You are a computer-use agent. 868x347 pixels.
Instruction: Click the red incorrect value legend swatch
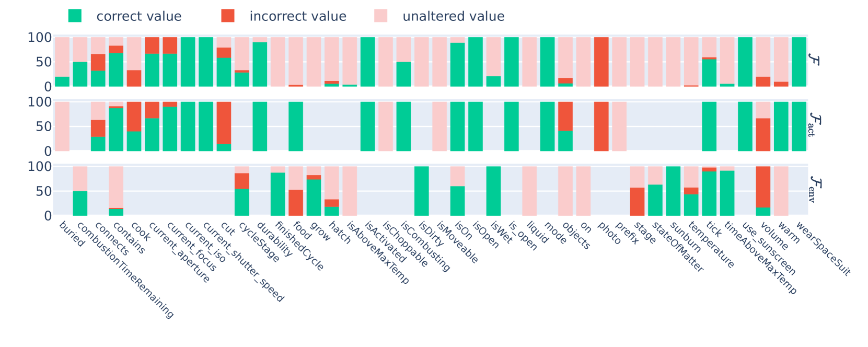coord(228,16)
